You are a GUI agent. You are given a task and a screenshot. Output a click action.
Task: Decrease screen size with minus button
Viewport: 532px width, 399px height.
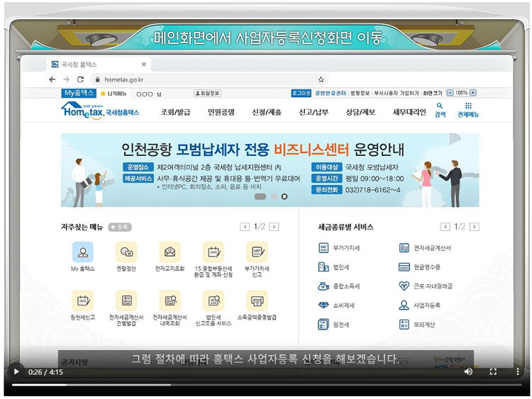click(x=450, y=93)
